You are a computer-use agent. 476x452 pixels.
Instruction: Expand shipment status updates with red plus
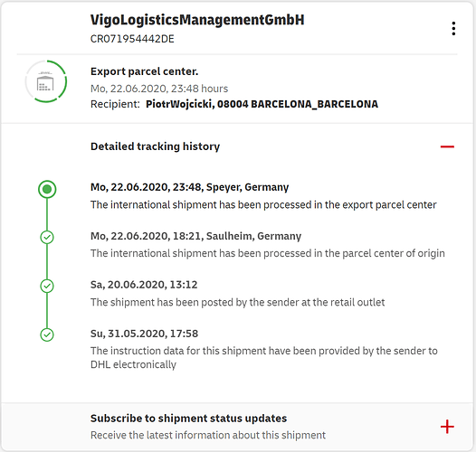coord(447,427)
